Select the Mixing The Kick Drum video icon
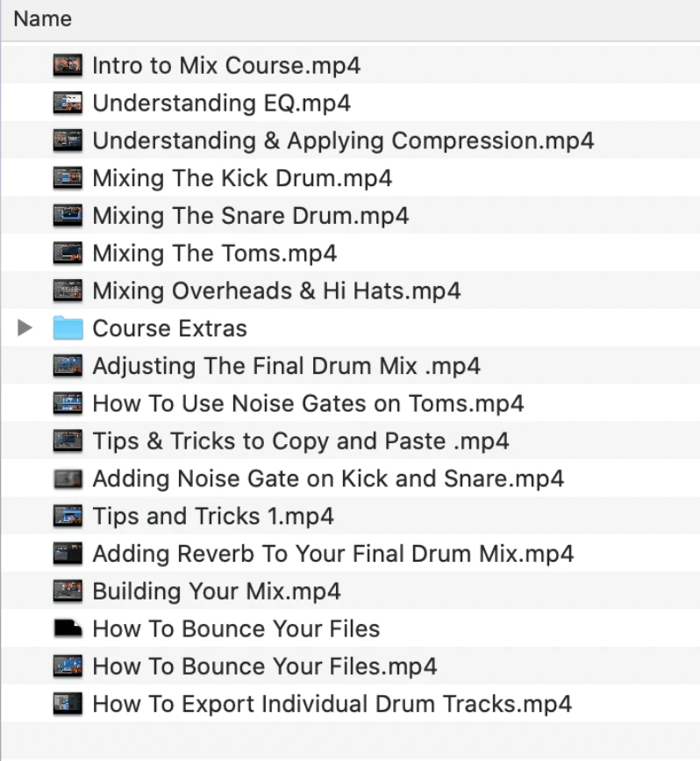 (x=68, y=178)
